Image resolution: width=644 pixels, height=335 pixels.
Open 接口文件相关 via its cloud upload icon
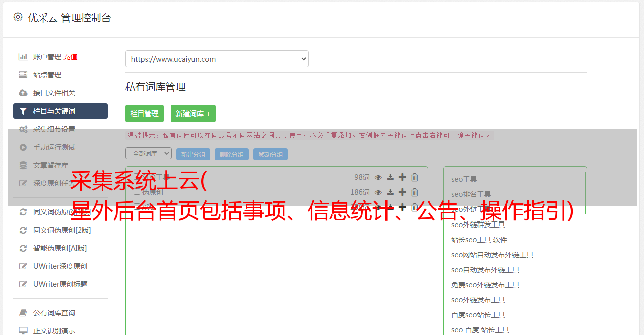click(x=23, y=93)
